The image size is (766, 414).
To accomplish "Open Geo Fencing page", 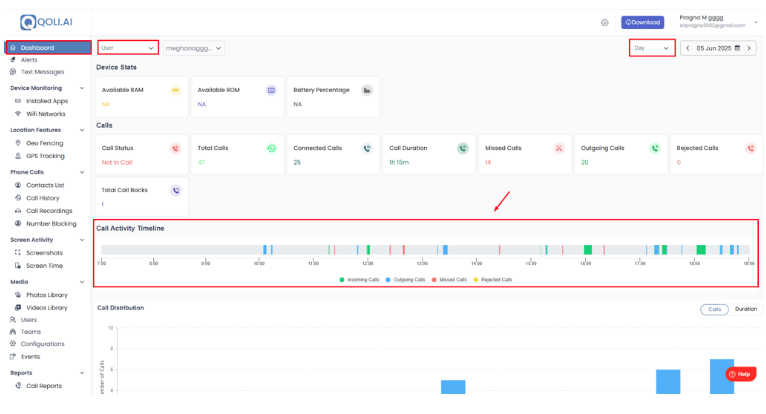I will 44,143.
